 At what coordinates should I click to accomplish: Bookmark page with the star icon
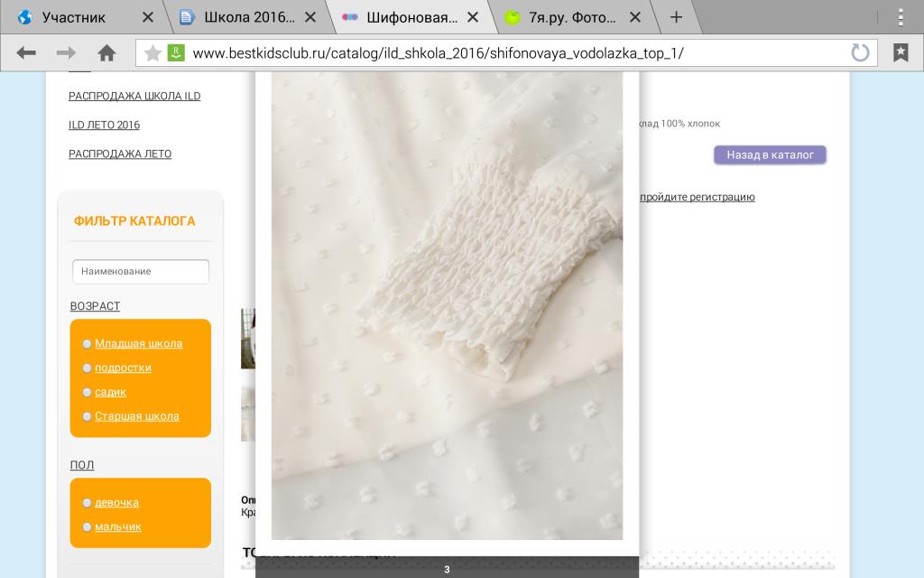(152, 53)
